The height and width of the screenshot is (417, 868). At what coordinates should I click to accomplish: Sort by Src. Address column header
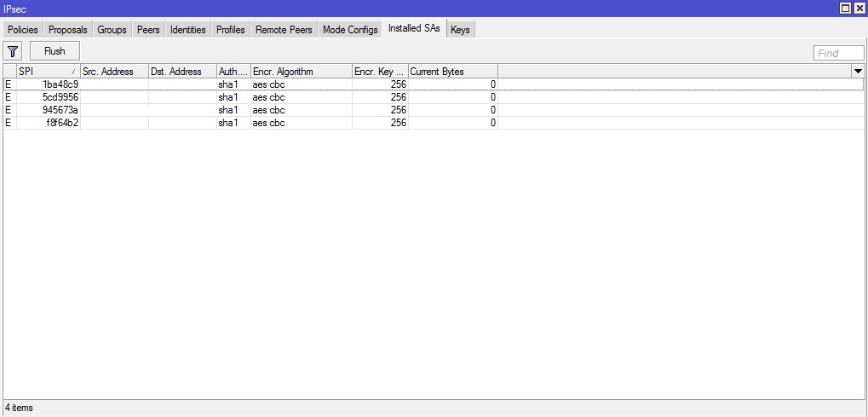(115, 72)
